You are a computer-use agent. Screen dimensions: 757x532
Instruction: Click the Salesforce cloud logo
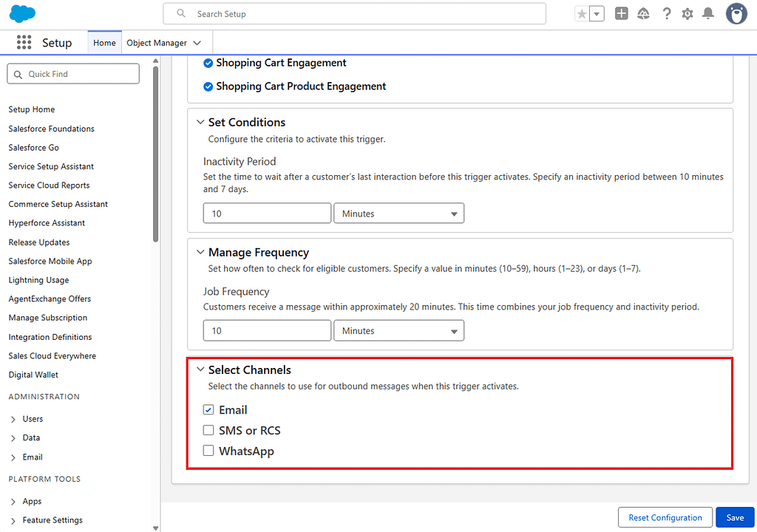coord(22,13)
